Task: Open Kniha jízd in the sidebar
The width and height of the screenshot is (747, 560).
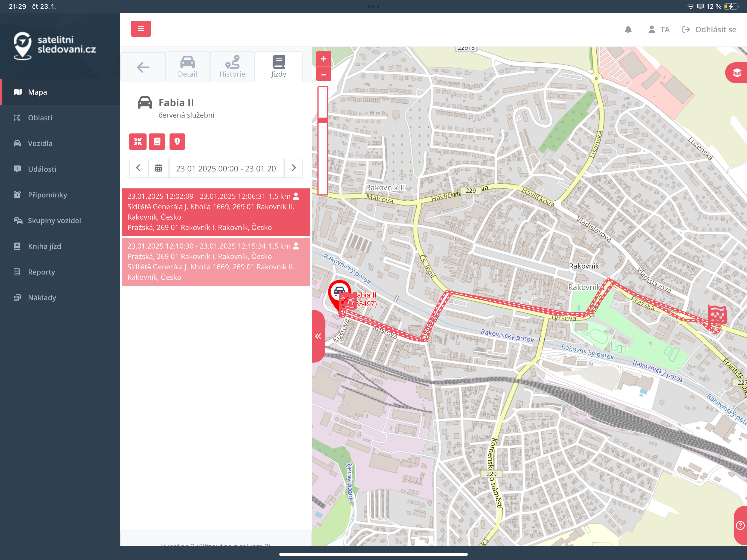Action: [60, 246]
